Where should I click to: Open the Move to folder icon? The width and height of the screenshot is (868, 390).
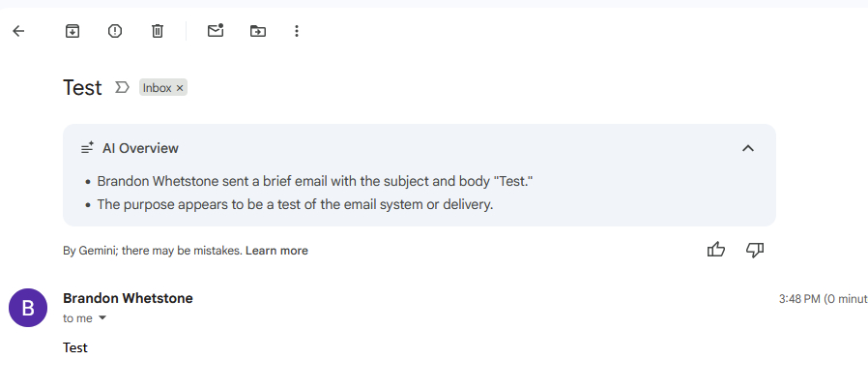coord(257,31)
